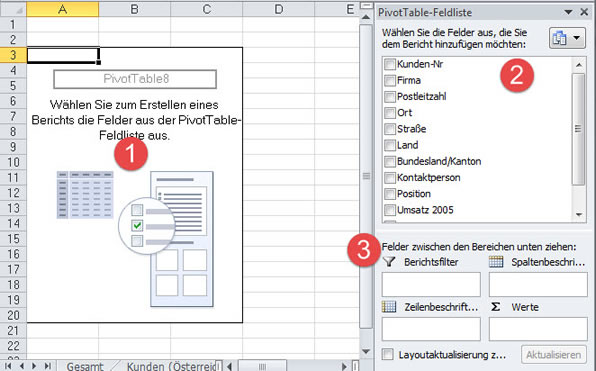Viewport: 596px width, 371px height.
Task: Check the Kontaktperson field
Action: pyautogui.click(x=390, y=178)
